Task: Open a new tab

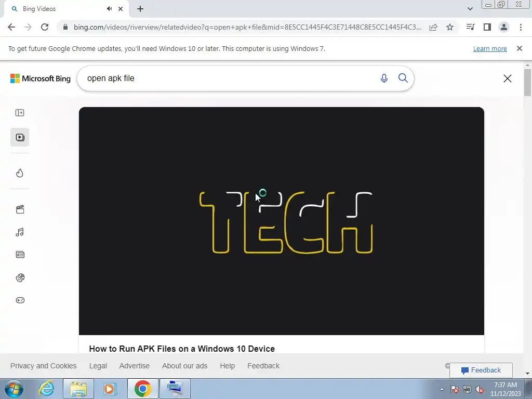Action: [140, 9]
